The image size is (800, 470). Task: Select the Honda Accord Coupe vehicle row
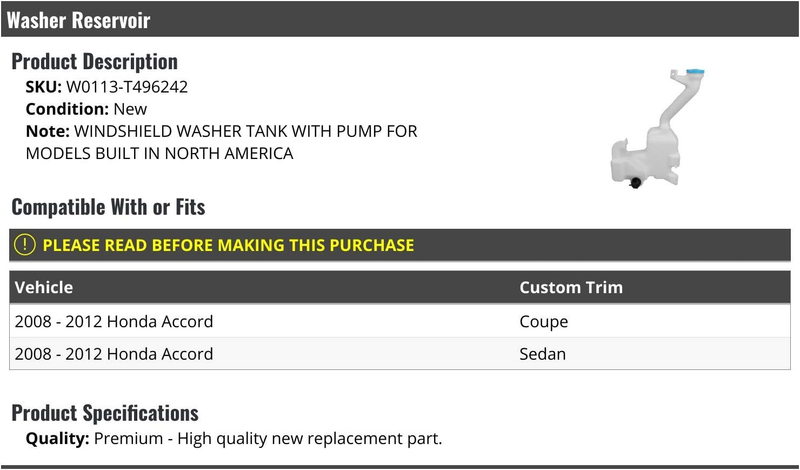[400, 321]
